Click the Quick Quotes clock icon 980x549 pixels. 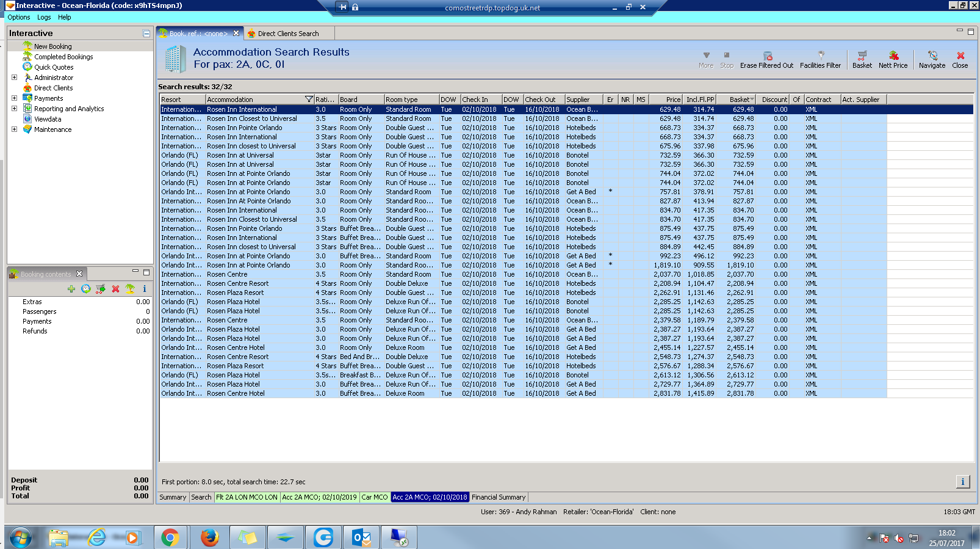click(27, 67)
